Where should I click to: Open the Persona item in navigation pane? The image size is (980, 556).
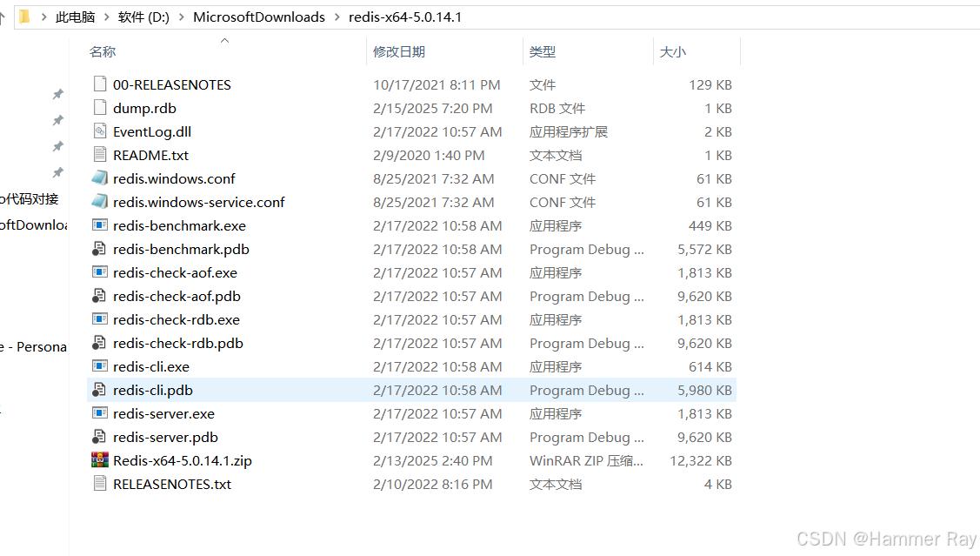33,346
